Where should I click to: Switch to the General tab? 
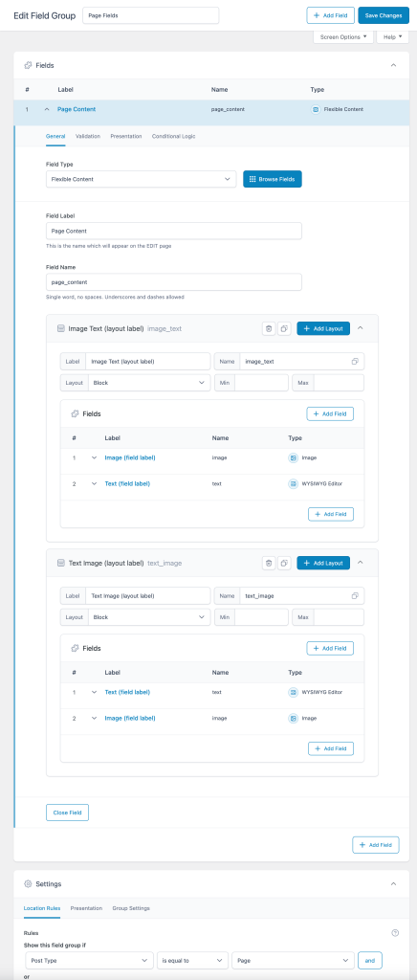tap(55, 136)
